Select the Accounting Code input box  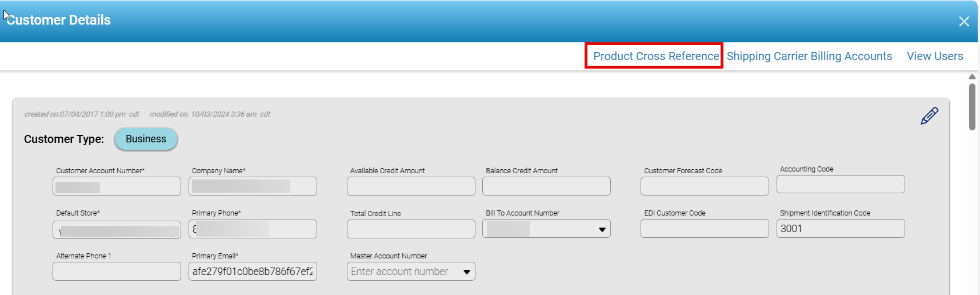point(841,185)
